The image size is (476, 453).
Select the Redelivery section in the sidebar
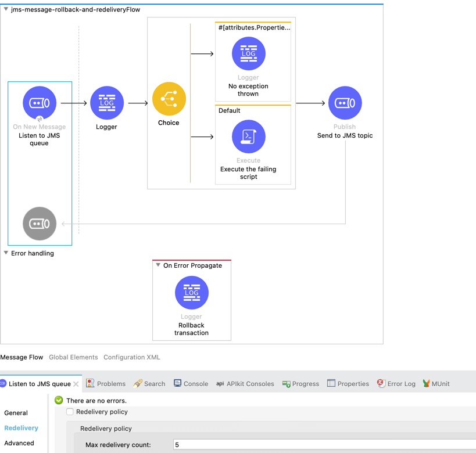click(x=22, y=428)
